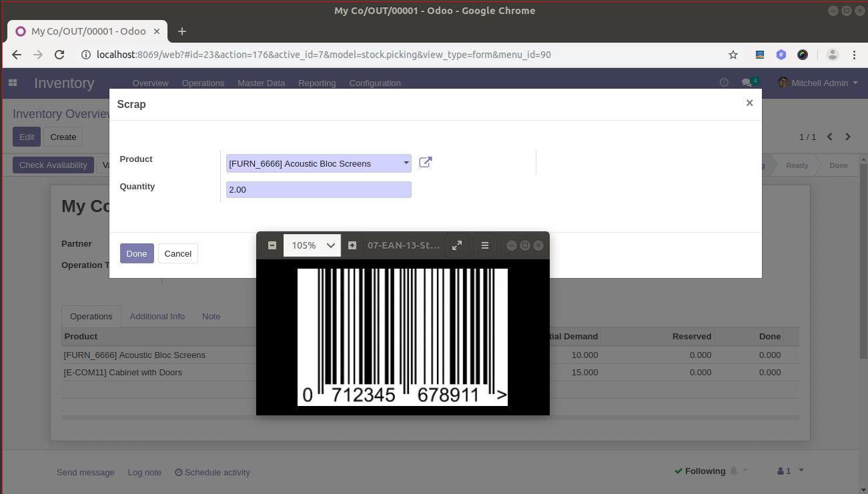Image resolution: width=868 pixels, height=494 pixels.
Task: Go to the next record in the pager
Action: (848, 137)
